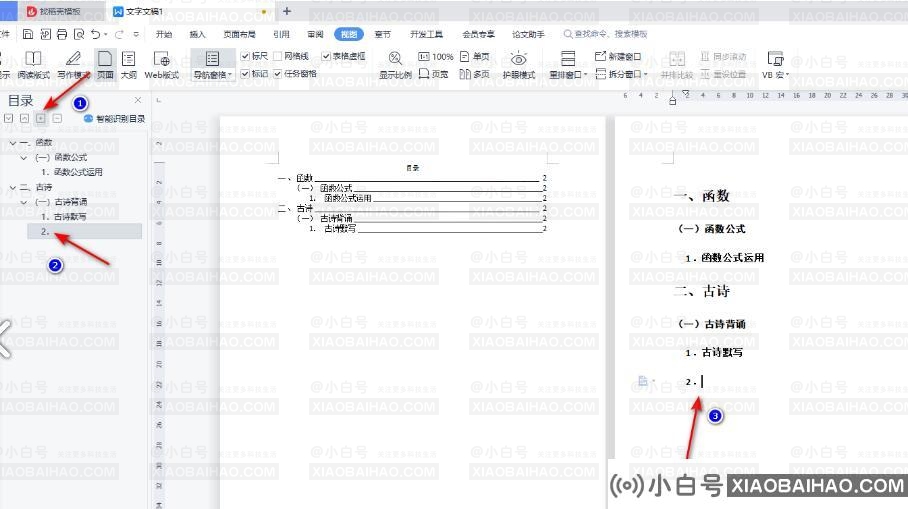Open the undo history dropdown arrow
Image resolution: width=908 pixels, height=509 pixels.
click(105, 35)
